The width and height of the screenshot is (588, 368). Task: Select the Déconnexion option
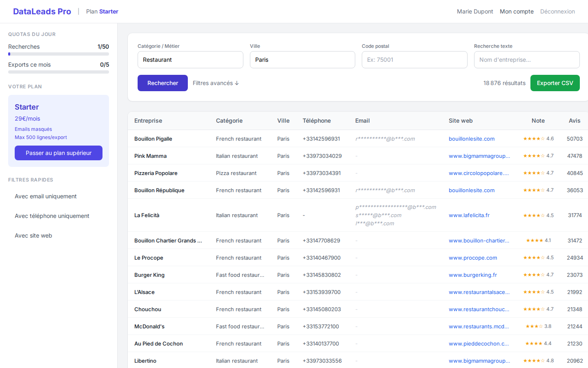tap(557, 11)
